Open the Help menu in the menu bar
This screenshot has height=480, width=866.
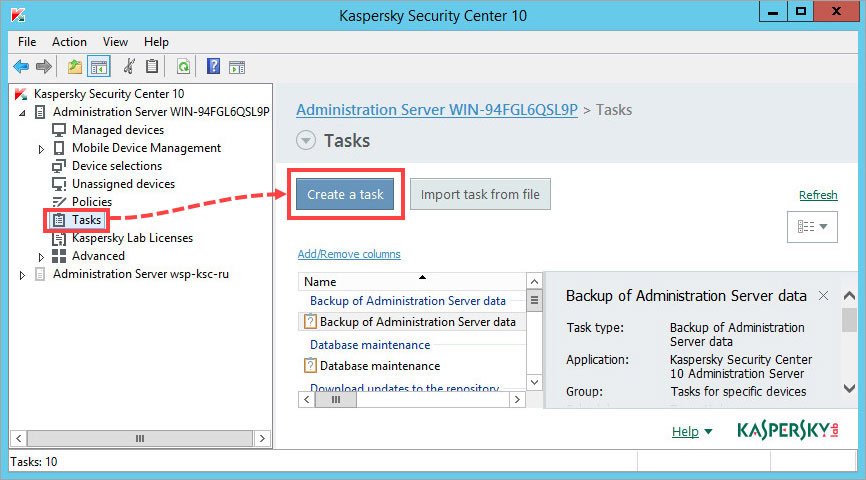[x=156, y=42]
